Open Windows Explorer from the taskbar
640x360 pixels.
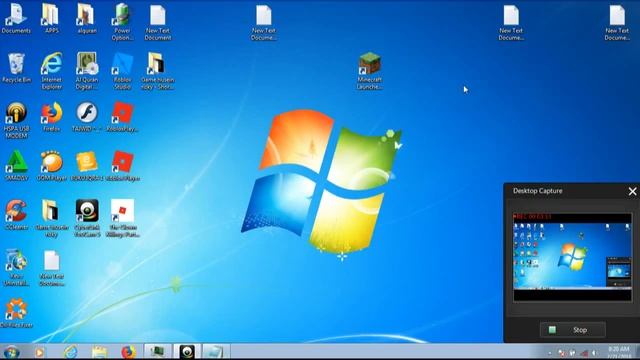pyautogui.click(x=99, y=352)
